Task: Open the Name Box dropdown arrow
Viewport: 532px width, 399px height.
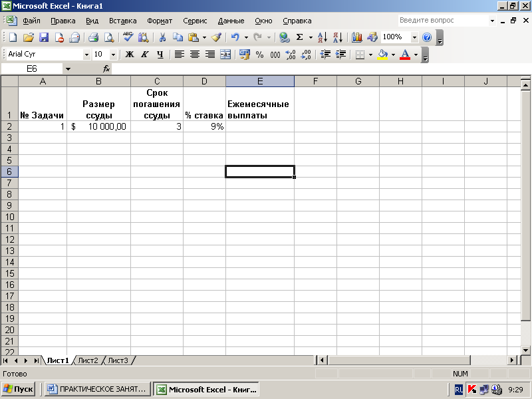Action: pyautogui.click(x=68, y=69)
